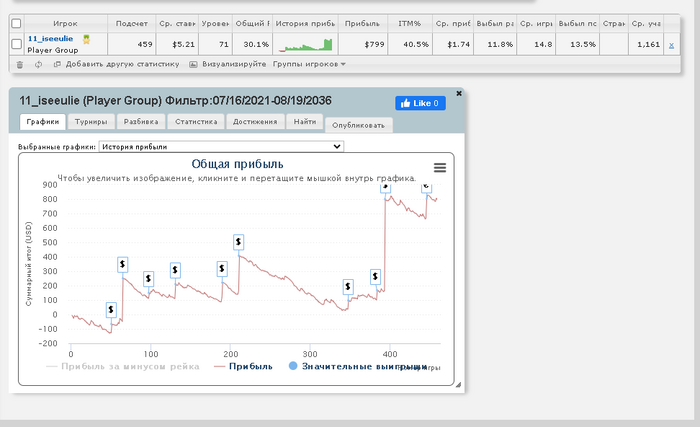The image size is (700, 427).
Task: Remove the row with the x link
Action: click(x=671, y=45)
